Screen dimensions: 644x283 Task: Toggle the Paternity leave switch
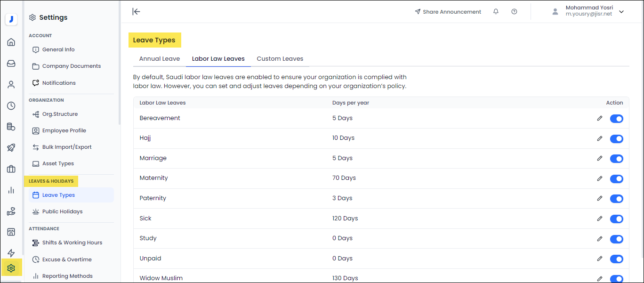616,198
